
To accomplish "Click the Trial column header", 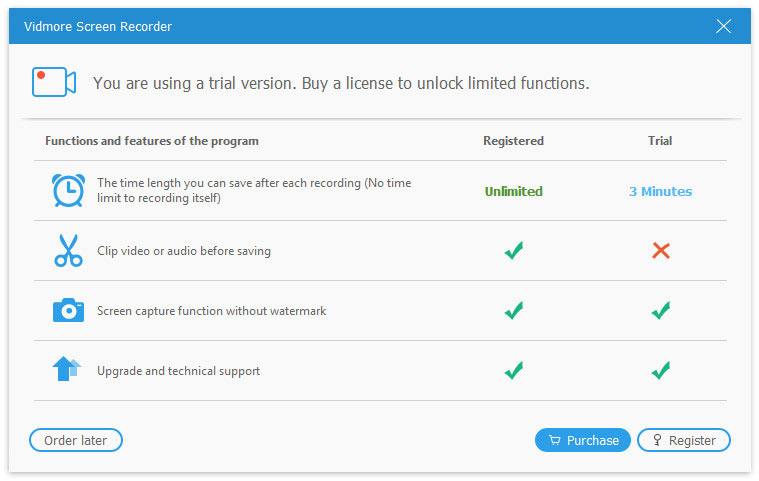I will 660,141.
